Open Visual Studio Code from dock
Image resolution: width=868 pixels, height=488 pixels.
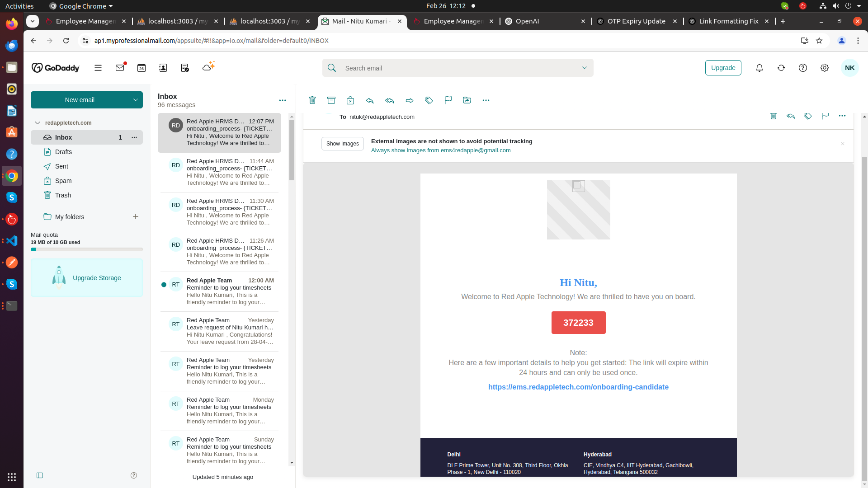12,241
